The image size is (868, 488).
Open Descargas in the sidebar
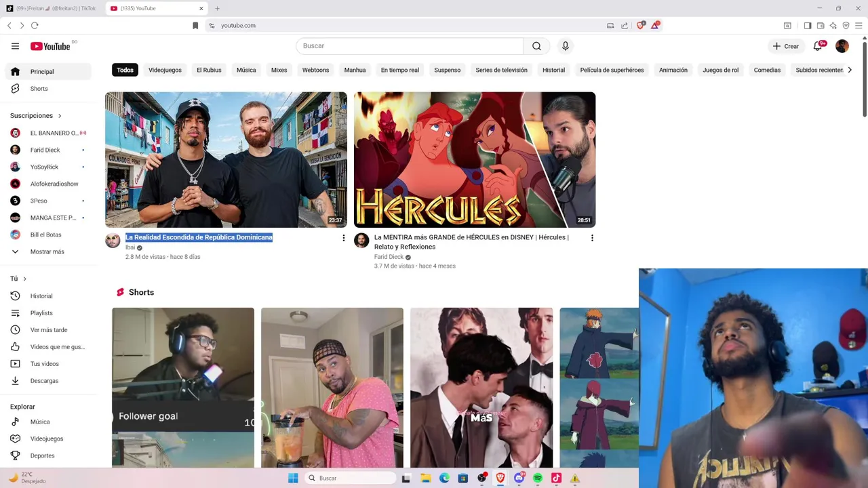(47, 381)
